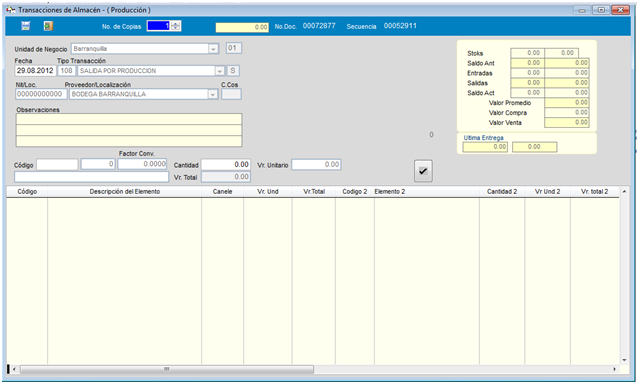The width and height of the screenshot is (639, 384).
Task: Click the grid's right scroll arrow
Action: coord(615,369)
